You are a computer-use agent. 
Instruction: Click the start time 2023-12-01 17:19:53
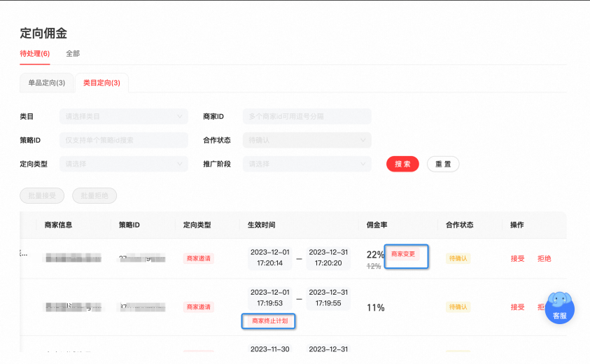coord(269,297)
